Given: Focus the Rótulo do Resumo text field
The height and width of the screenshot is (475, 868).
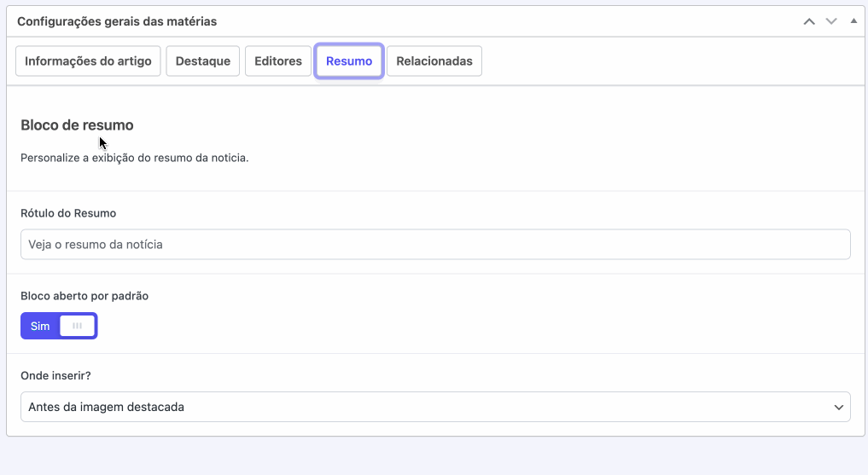Looking at the screenshot, I should click(x=435, y=244).
